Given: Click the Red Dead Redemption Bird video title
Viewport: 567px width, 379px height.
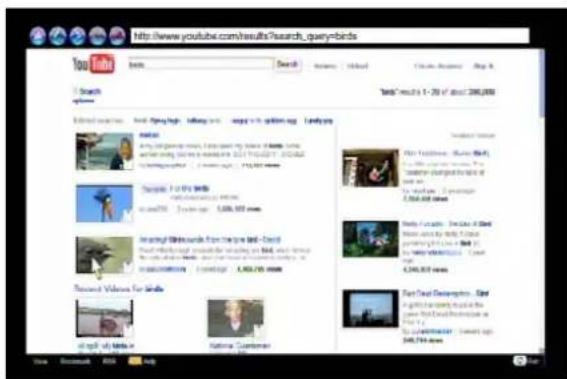Looking at the screenshot, I should [x=446, y=293].
